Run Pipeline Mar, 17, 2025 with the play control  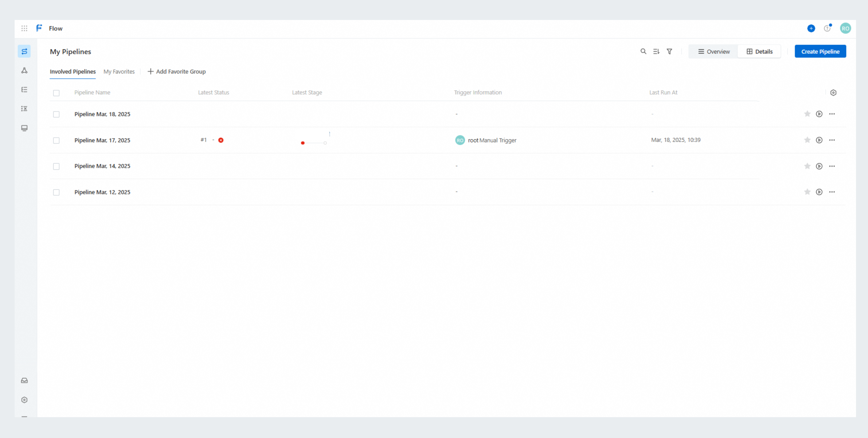pos(819,140)
